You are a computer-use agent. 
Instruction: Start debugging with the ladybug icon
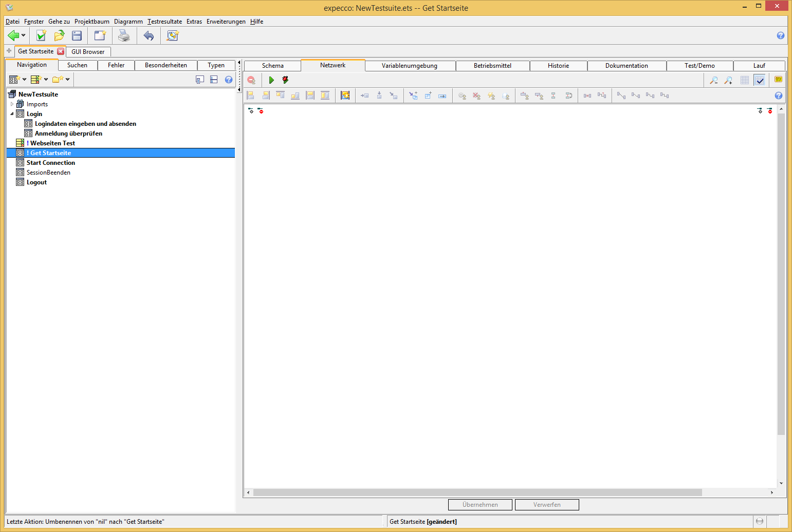pyautogui.click(x=285, y=80)
